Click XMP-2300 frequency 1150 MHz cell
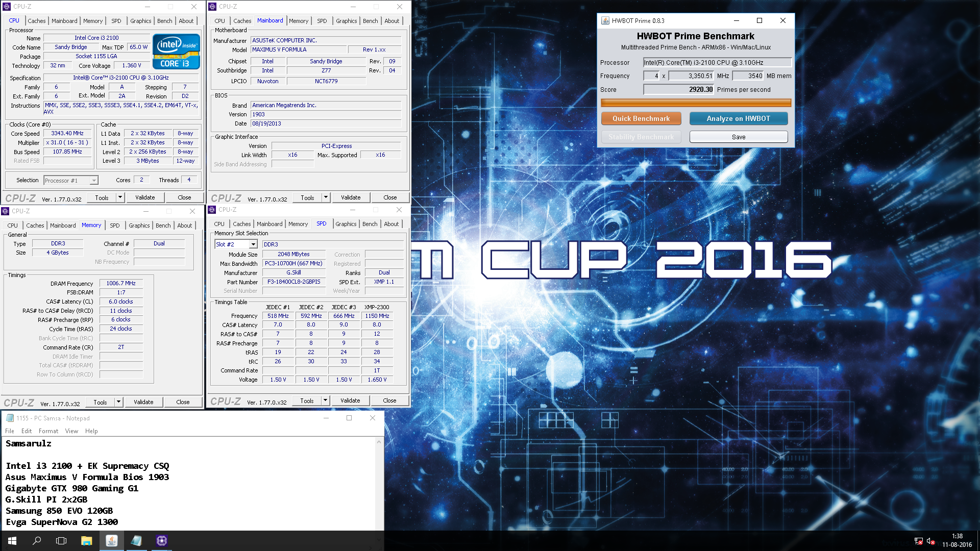The image size is (980, 551). (377, 316)
